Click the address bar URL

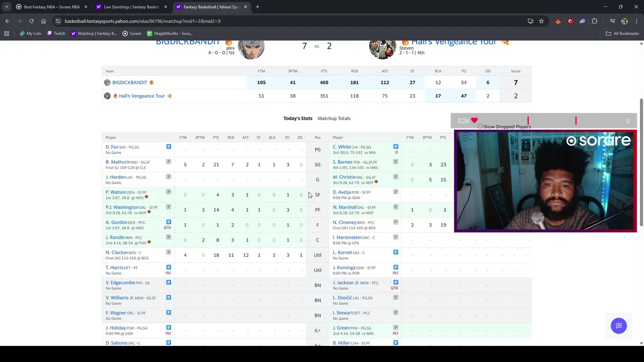click(x=142, y=21)
